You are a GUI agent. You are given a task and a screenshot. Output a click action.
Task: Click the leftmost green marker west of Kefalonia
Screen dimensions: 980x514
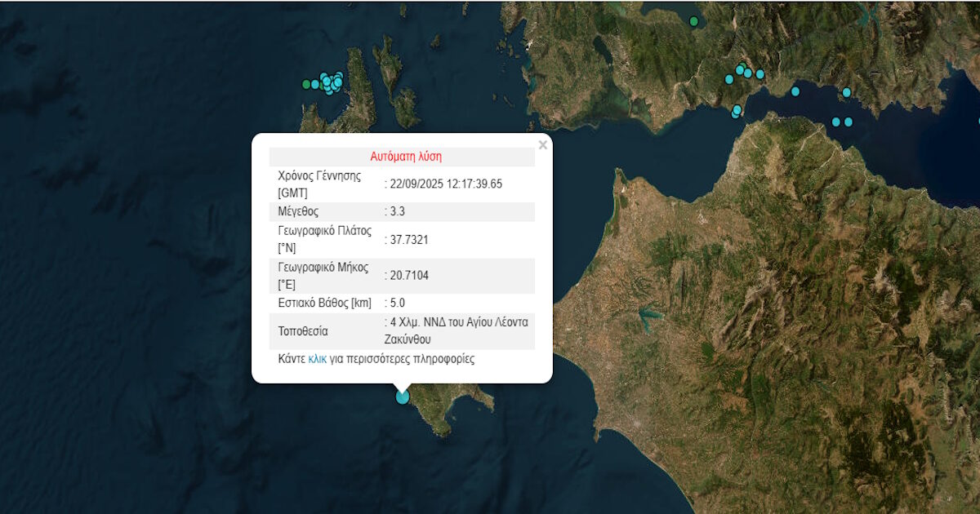point(306,84)
